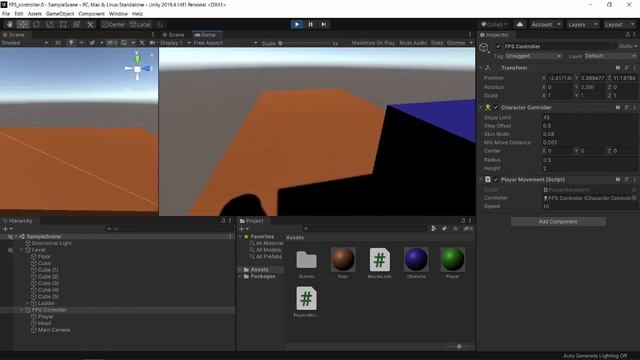The height and width of the screenshot is (360, 640).
Task: Select the Transform tool in toolbar
Action: coord(77,24)
